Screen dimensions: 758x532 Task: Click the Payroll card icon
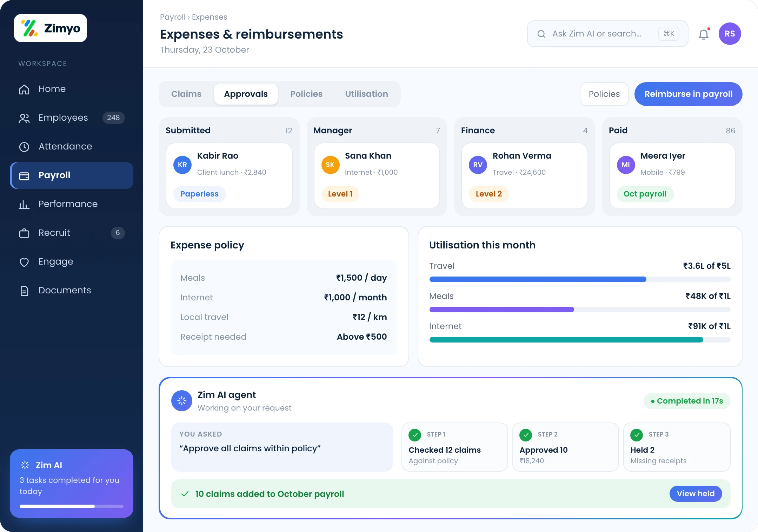point(24,175)
